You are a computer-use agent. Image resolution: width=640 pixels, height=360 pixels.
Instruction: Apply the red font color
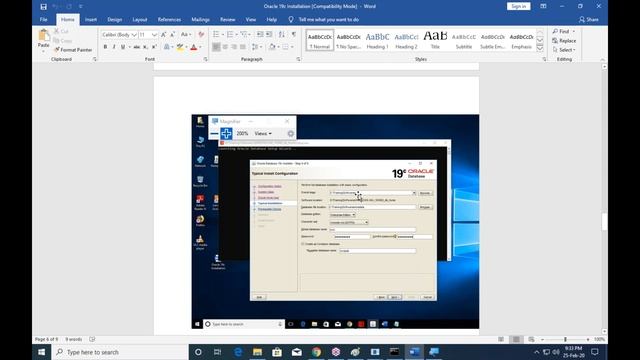[x=194, y=47]
